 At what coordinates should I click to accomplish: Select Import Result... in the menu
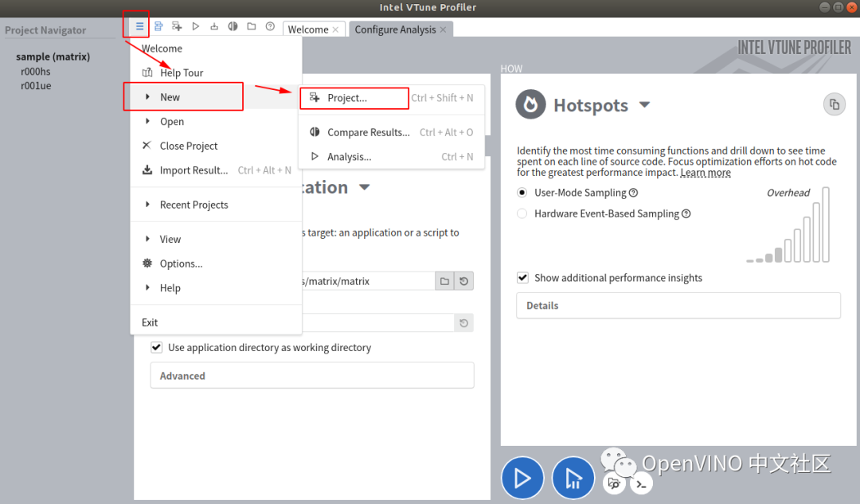pyautogui.click(x=216, y=170)
